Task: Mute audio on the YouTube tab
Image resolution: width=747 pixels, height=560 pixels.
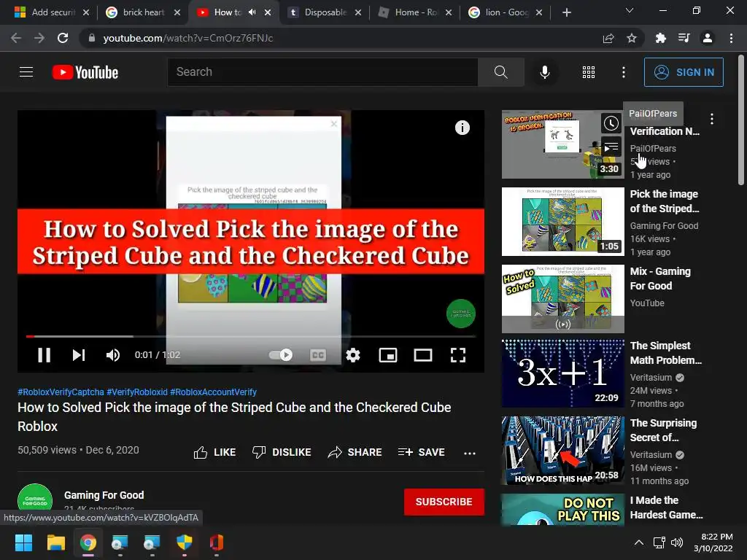Action: [252, 12]
